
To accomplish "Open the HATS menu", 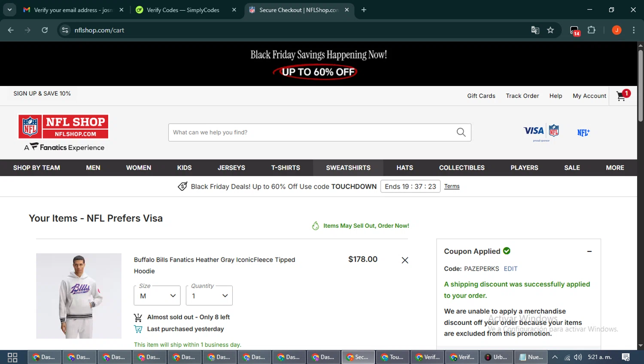I will pos(405,168).
